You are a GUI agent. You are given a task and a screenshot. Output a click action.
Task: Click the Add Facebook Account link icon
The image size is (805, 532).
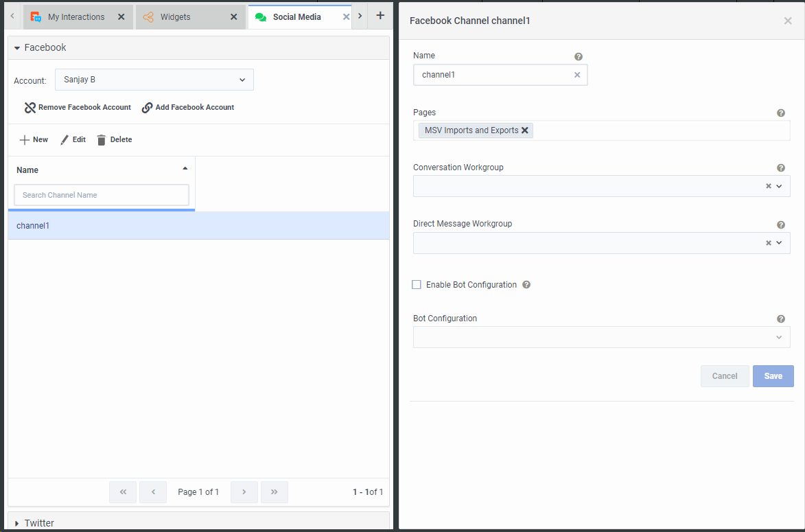pos(147,108)
